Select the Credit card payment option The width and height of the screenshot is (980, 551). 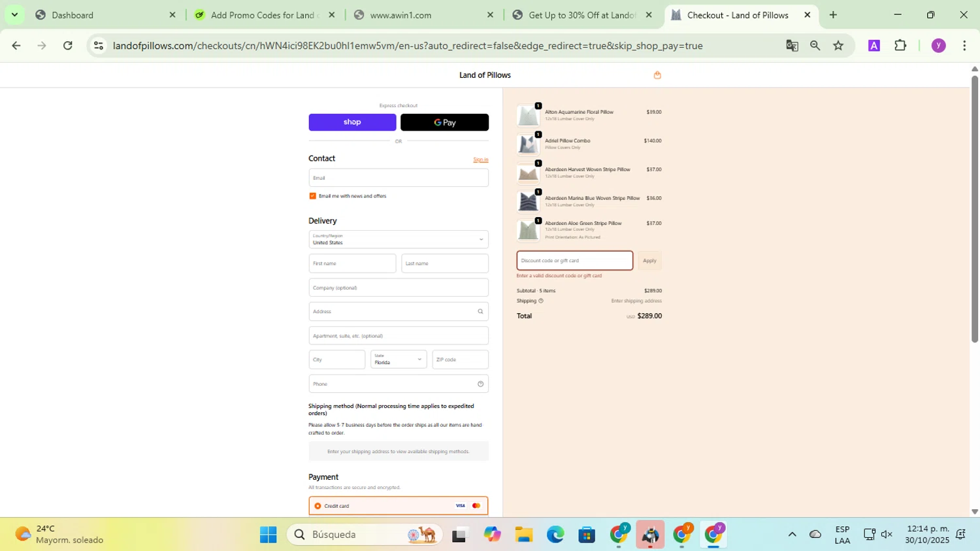pyautogui.click(x=318, y=506)
